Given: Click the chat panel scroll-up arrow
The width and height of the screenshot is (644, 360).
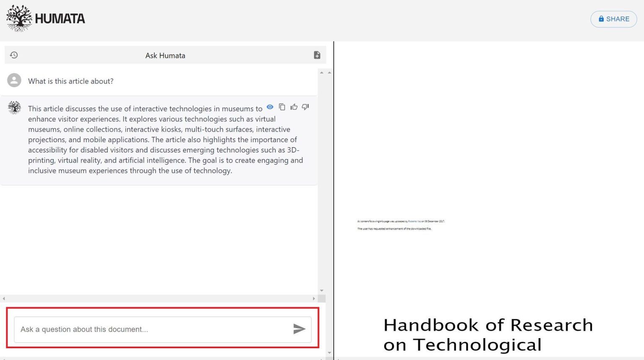Looking at the screenshot, I should tap(322, 73).
